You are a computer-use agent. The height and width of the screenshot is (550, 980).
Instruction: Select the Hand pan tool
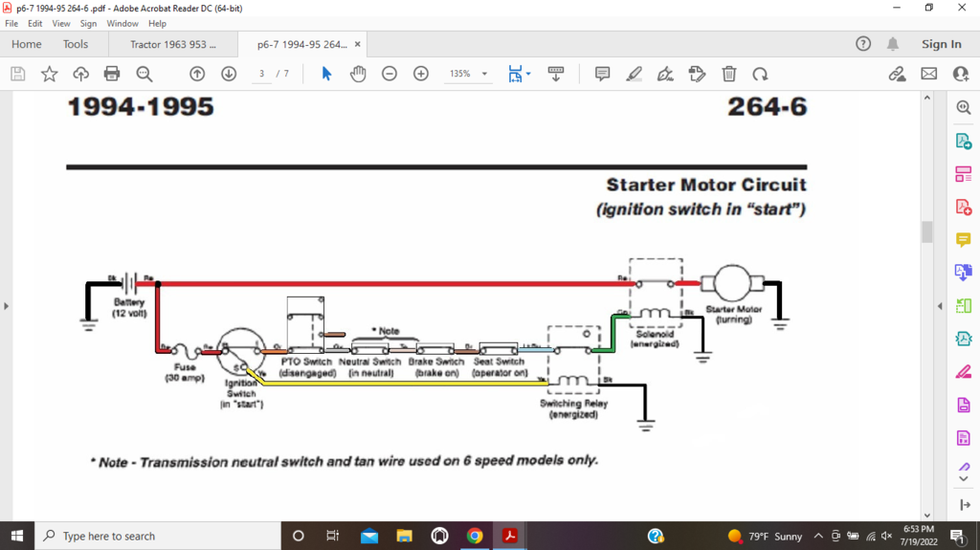click(358, 74)
